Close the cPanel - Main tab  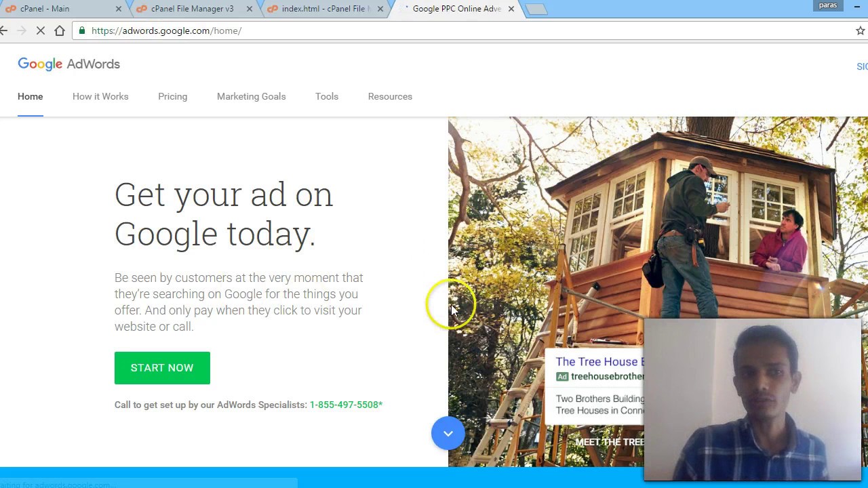(119, 9)
